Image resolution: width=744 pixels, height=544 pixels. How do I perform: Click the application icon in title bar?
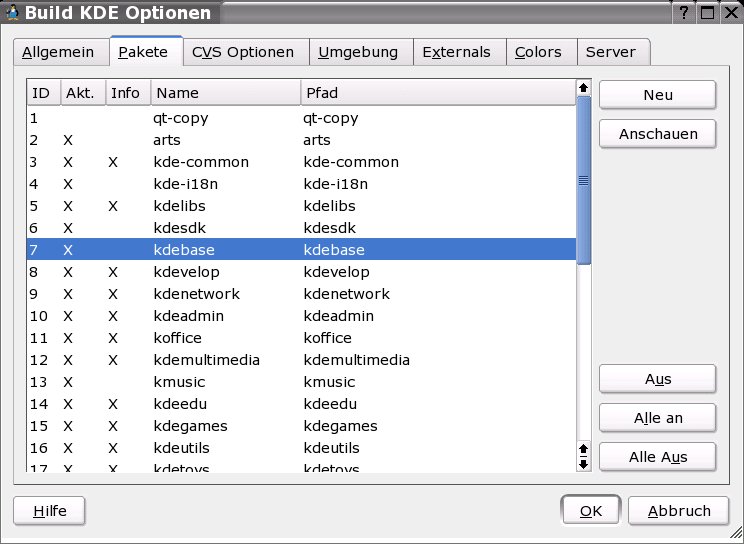point(12,13)
